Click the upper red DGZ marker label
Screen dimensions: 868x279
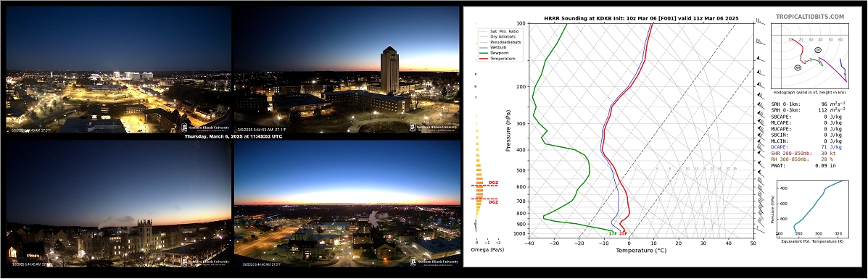click(493, 183)
